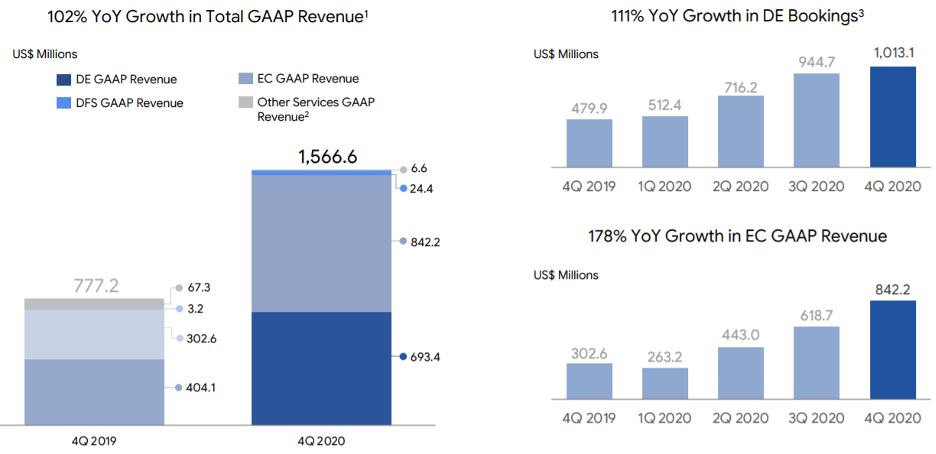This screenshot has height=454, width=936.
Task: Click the 24.4 data marker dot
Action: (402, 188)
